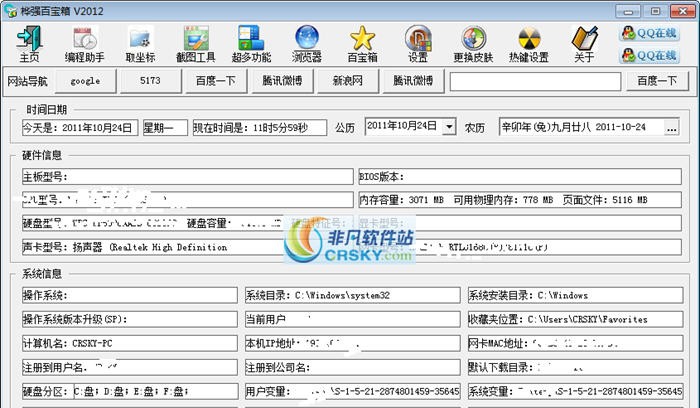Viewport: 700px width, 408px height.
Task: Open 热键设置 hotkey settings
Action: pos(529,44)
